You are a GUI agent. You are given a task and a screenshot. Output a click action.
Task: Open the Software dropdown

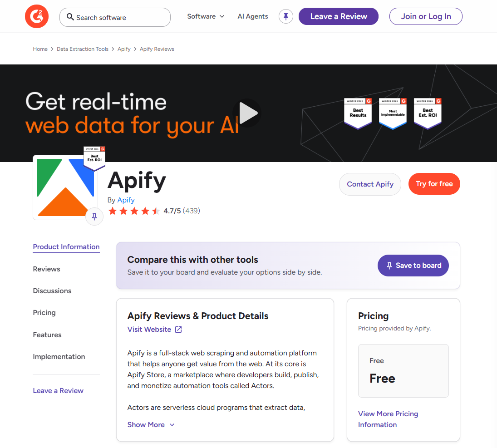(x=206, y=16)
